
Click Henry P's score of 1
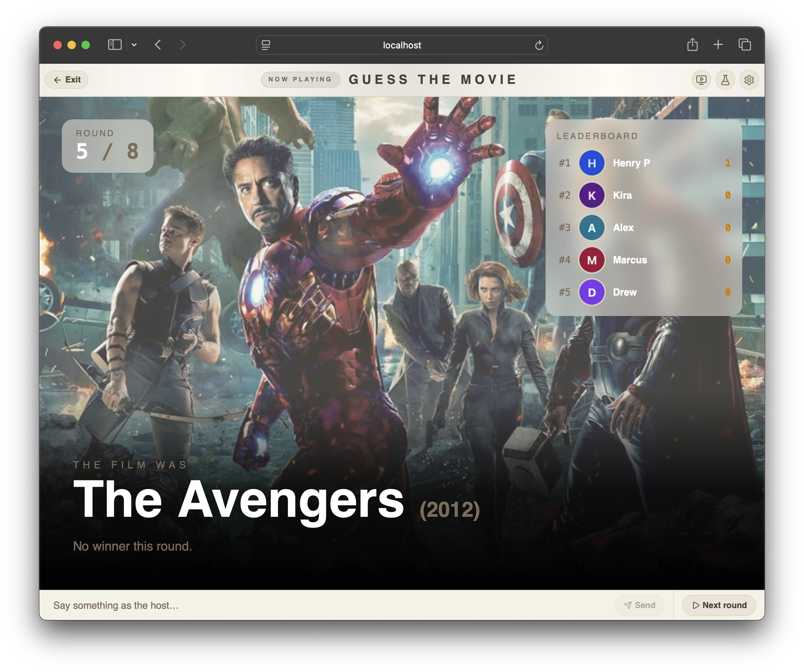[727, 163]
